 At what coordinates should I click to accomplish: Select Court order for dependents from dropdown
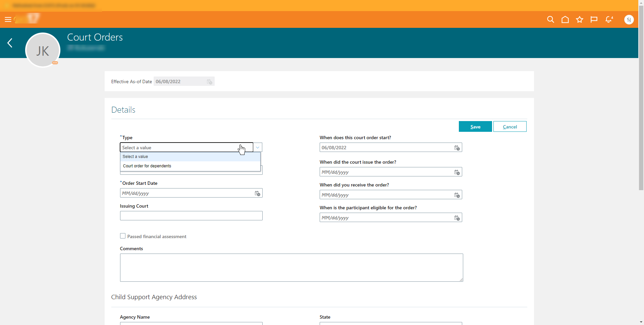click(x=147, y=166)
